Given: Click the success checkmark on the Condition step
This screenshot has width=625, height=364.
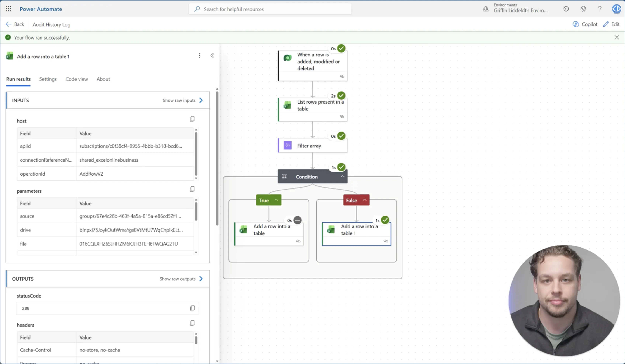Looking at the screenshot, I should (341, 167).
